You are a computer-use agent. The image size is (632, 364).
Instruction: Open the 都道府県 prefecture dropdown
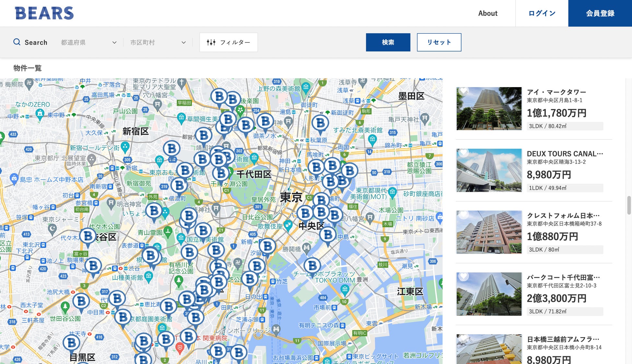click(88, 42)
